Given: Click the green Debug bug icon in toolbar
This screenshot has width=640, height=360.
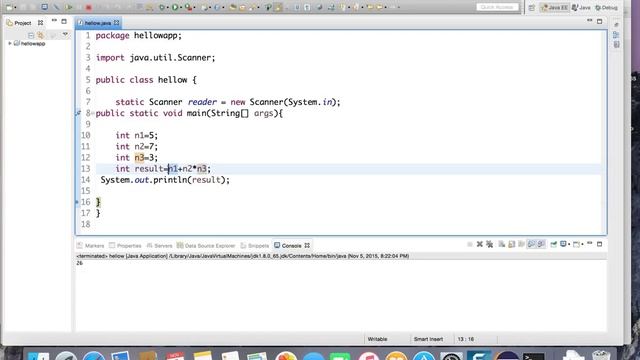Looking at the screenshot, I should (162, 7).
